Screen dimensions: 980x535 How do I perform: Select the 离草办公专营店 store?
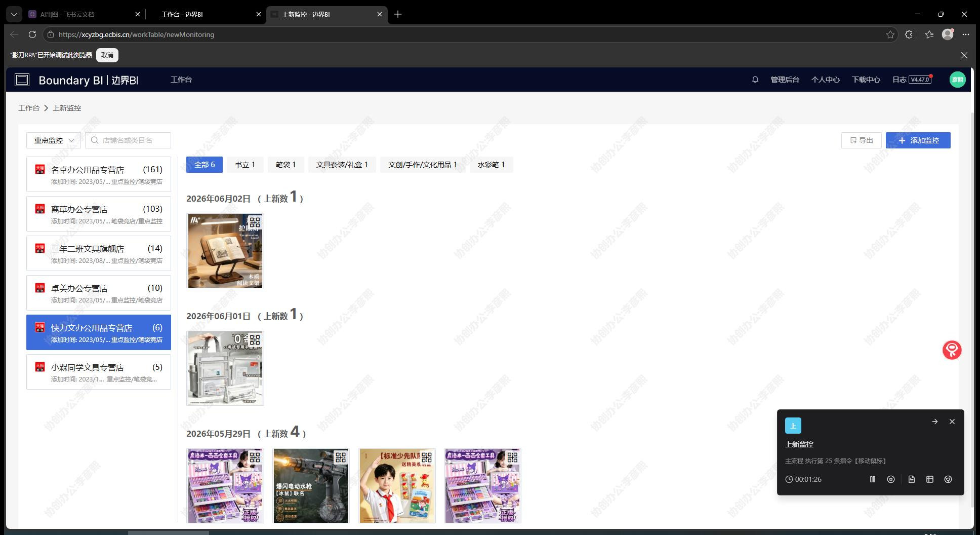click(x=99, y=214)
